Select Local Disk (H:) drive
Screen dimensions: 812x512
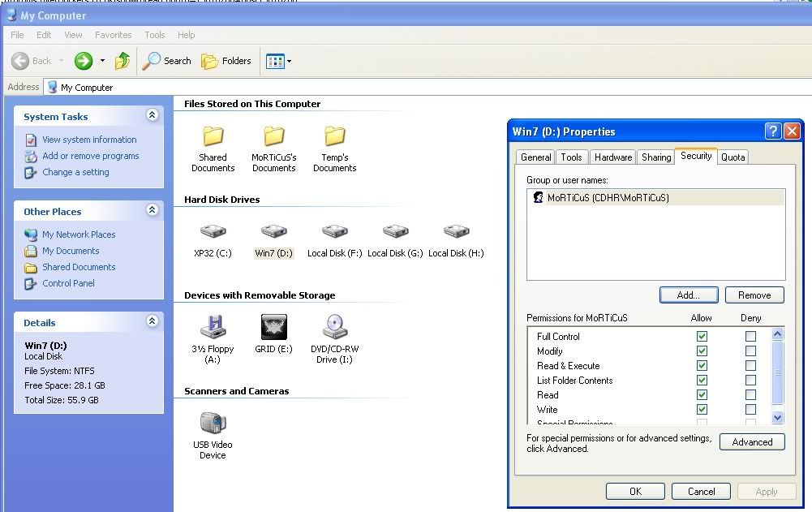tap(456, 240)
